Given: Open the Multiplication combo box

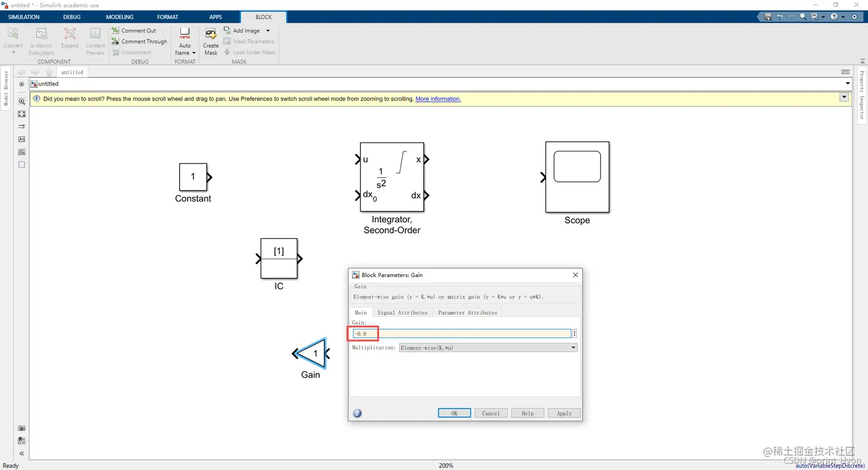Looking at the screenshot, I should tap(488, 348).
